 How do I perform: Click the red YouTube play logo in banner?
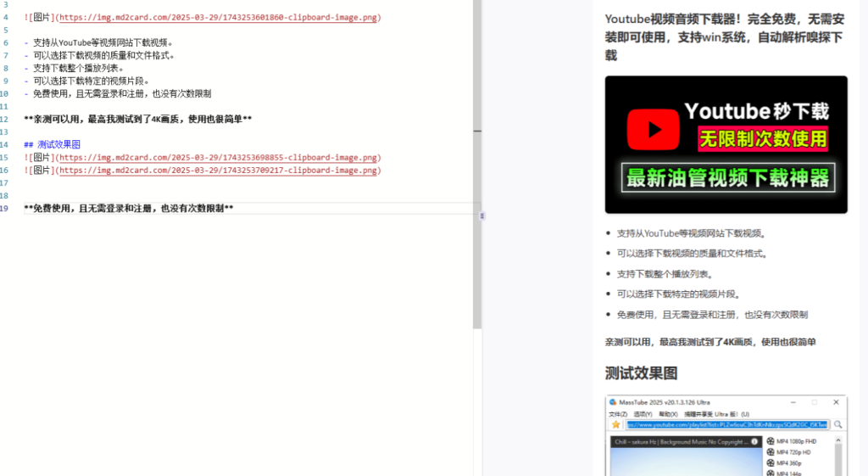[x=654, y=130]
